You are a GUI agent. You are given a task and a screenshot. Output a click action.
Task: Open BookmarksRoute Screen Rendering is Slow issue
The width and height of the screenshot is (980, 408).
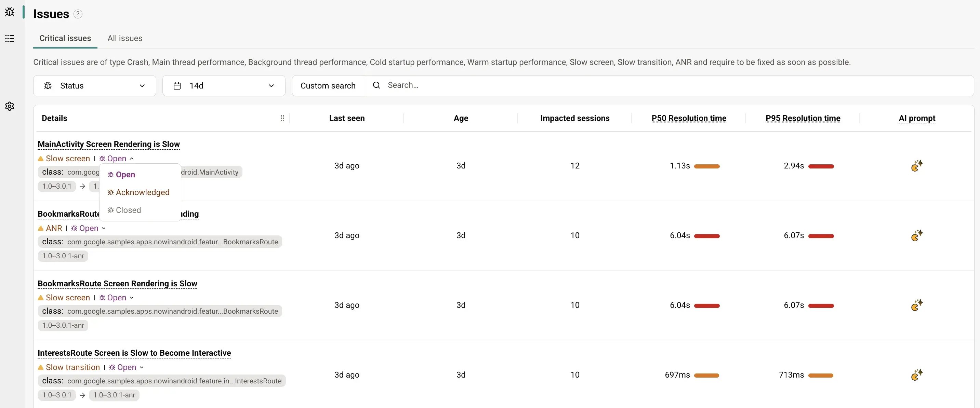[118, 284]
